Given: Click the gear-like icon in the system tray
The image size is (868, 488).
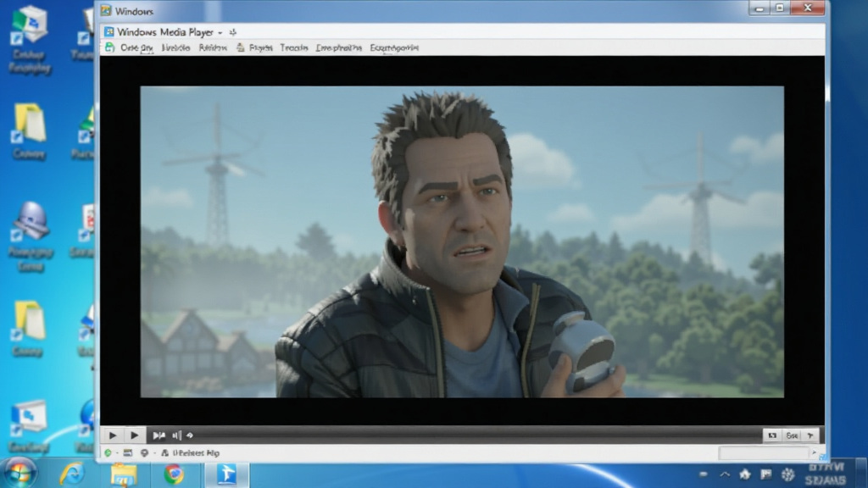Looking at the screenshot, I should click(787, 474).
